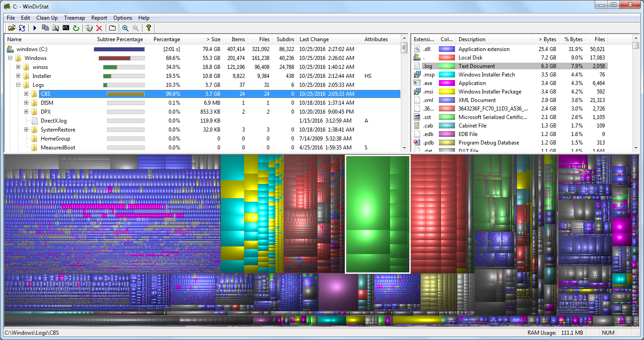Click the yellow question mark Help icon
644x340 pixels.
[x=149, y=28]
